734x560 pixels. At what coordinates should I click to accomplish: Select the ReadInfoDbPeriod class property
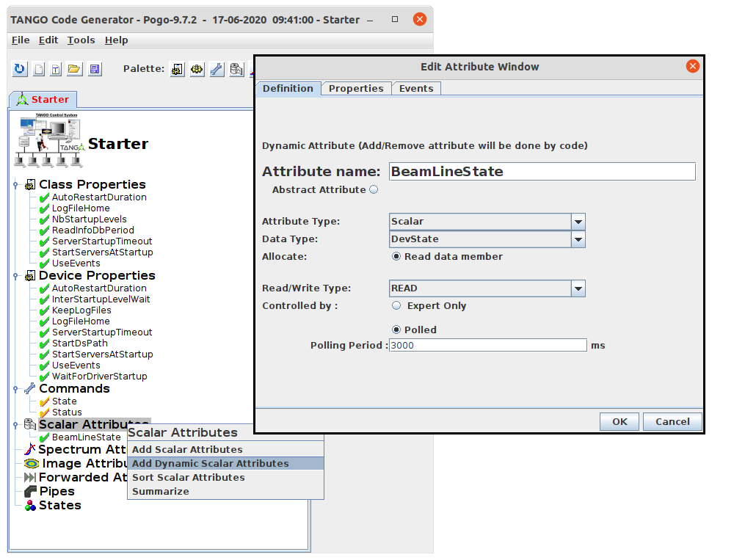tap(93, 230)
